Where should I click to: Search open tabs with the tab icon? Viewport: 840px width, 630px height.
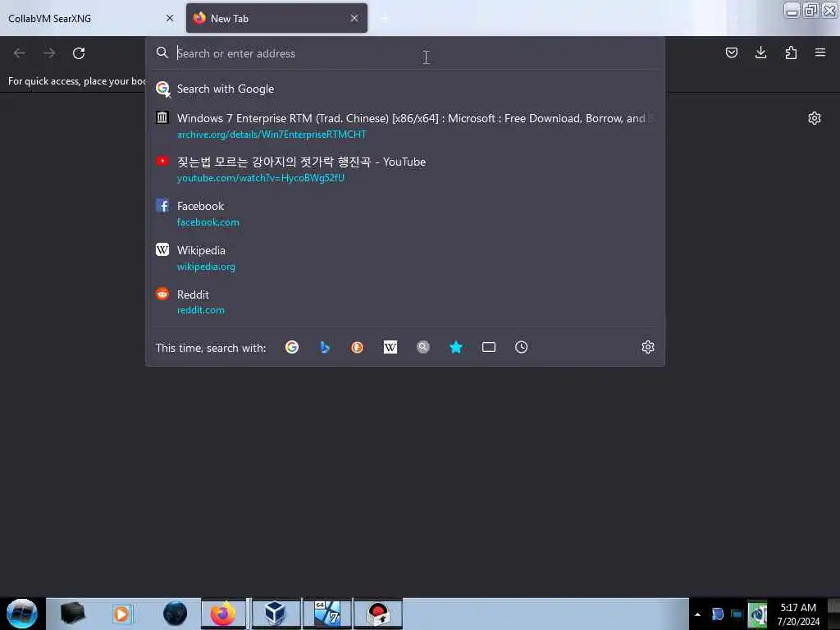489,347
